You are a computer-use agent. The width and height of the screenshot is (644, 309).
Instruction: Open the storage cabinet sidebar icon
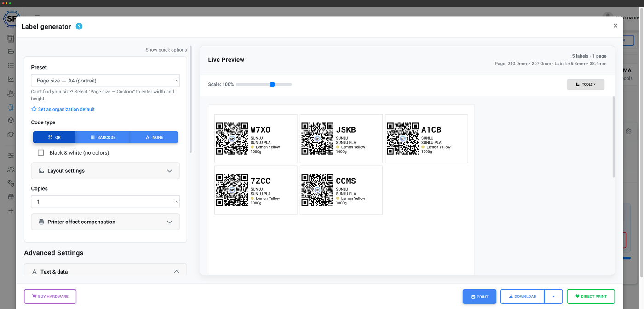[x=11, y=39]
